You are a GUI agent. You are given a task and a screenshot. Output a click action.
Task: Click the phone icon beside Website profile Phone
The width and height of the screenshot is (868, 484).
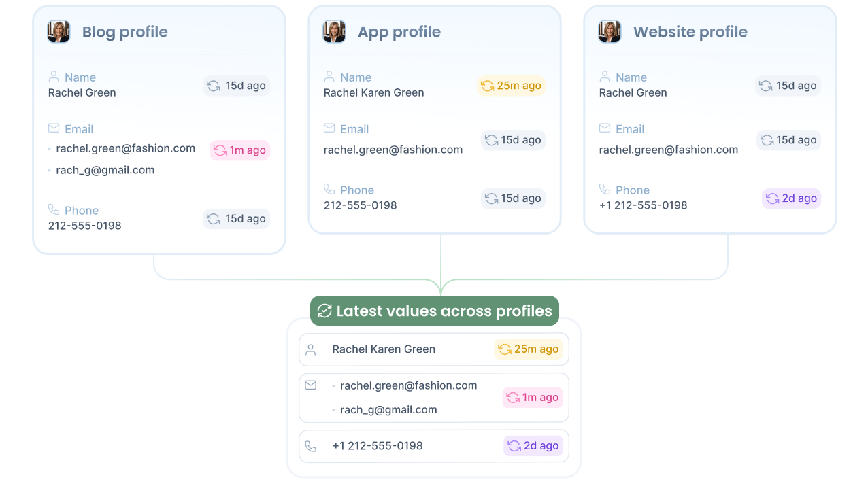(605, 190)
